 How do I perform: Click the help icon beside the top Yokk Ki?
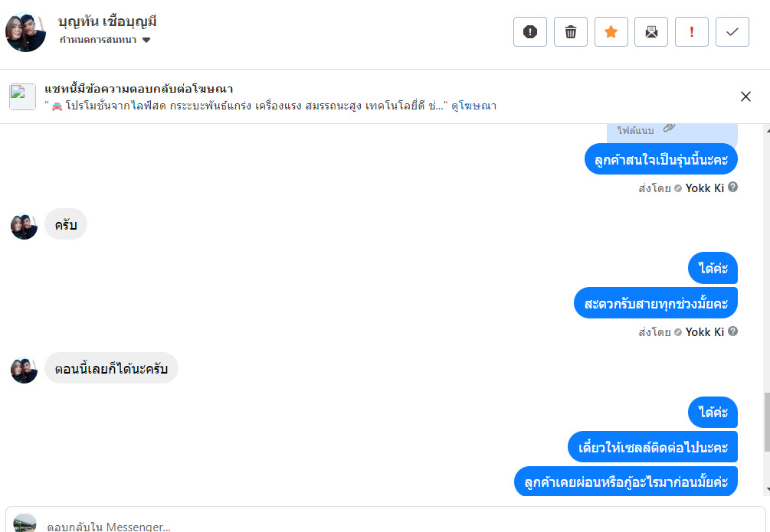point(733,187)
